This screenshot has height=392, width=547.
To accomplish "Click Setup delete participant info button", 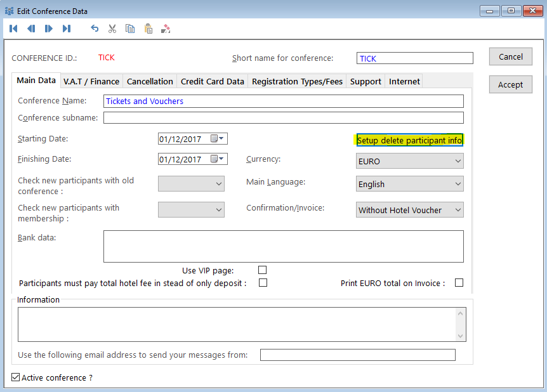I will 409,140.
